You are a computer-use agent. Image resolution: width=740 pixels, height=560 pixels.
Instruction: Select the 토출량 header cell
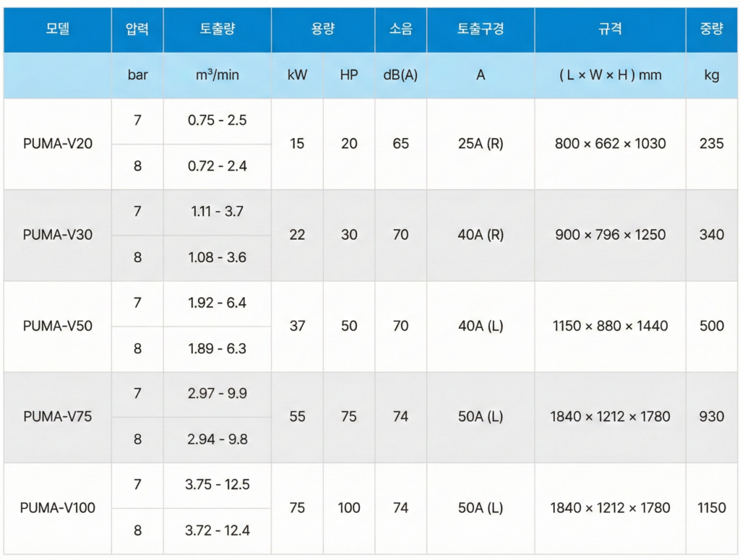coord(217,29)
